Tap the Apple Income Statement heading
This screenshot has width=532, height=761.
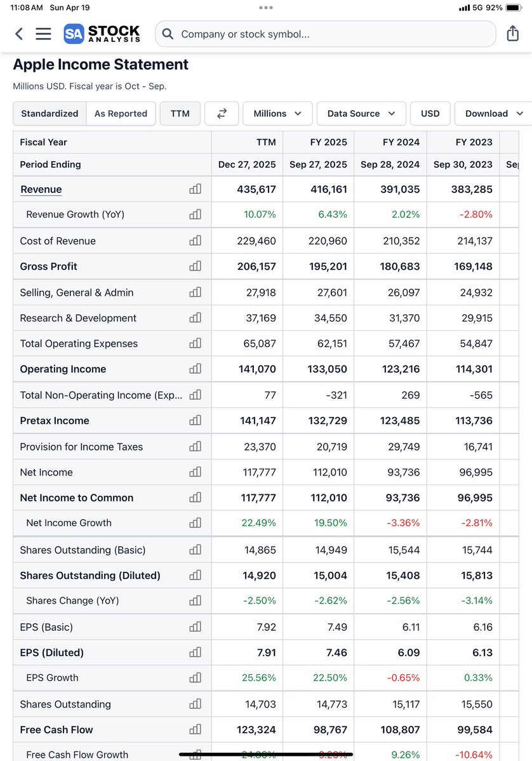(100, 65)
